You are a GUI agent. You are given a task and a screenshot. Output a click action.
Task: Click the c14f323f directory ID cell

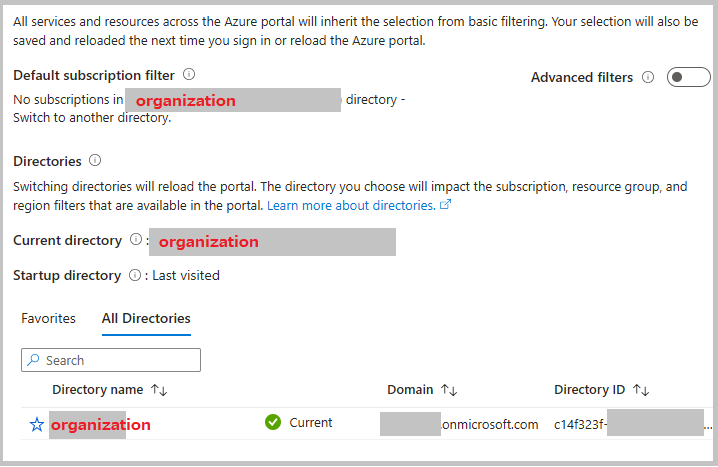[633, 424]
